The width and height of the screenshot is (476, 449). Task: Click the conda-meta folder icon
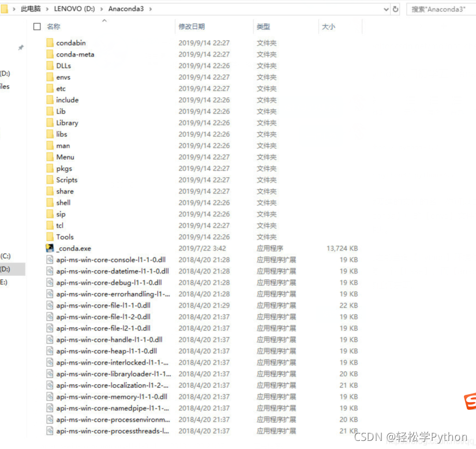pyautogui.click(x=50, y=54)
